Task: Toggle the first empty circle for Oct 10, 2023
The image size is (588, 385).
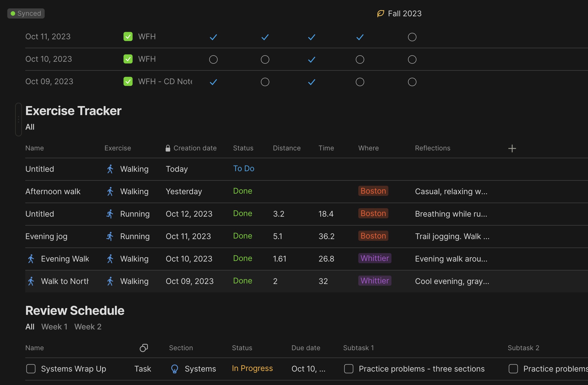Action: (213, 59)
